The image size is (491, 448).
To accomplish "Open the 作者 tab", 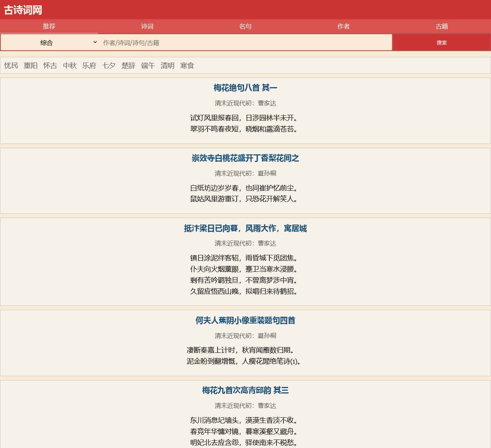I will coord(343,26).
